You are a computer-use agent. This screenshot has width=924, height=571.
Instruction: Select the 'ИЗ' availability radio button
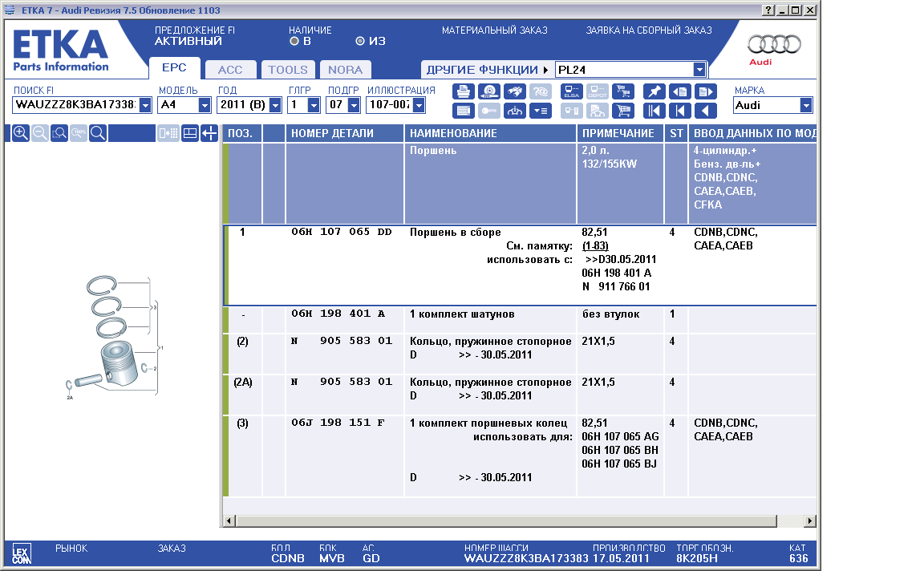tap(360, 41)
